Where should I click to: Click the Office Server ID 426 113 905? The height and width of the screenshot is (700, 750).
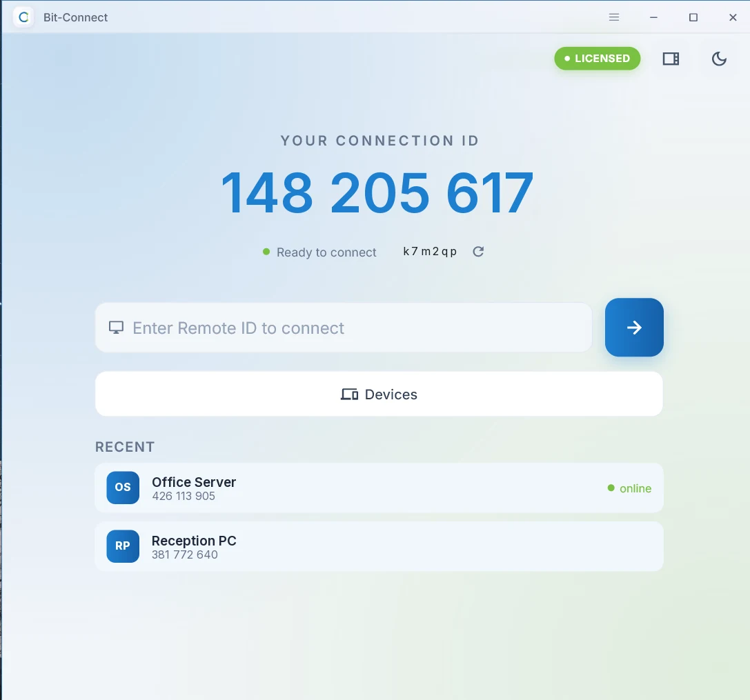click(x=184, y=497)
